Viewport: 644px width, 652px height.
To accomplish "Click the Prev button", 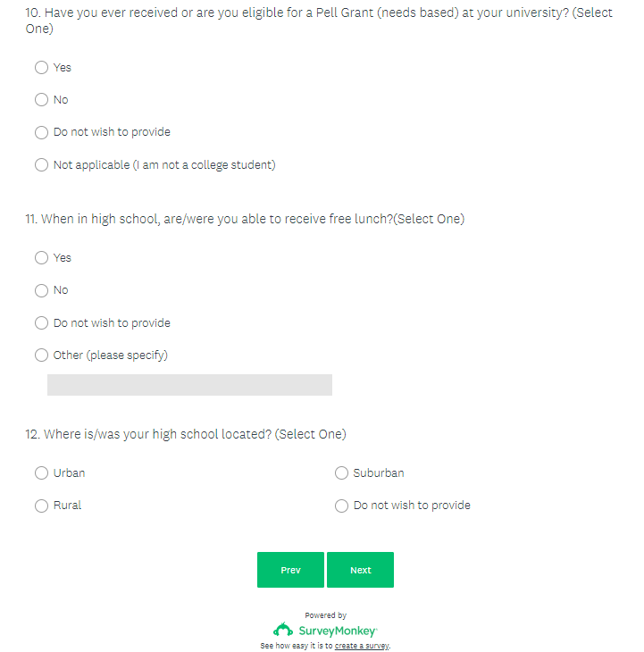I will click(290, 570).
